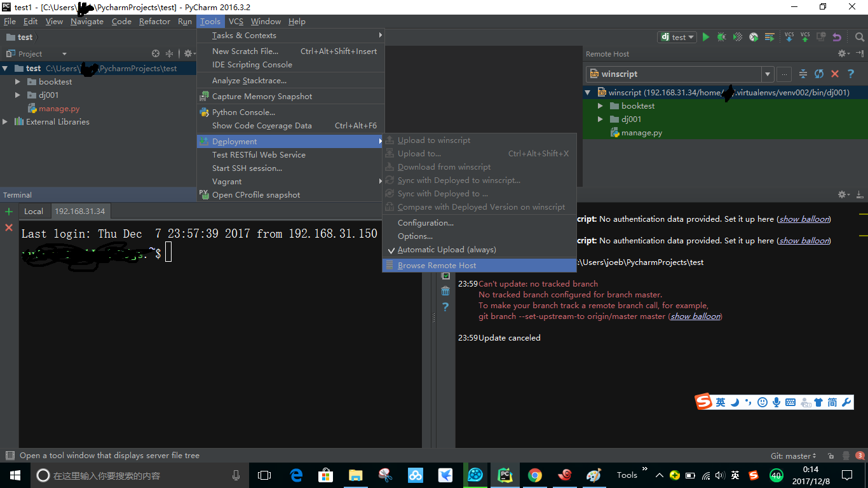Run the test configuration with green play icon
The image size is (868, 488).
tap(705, 37)
